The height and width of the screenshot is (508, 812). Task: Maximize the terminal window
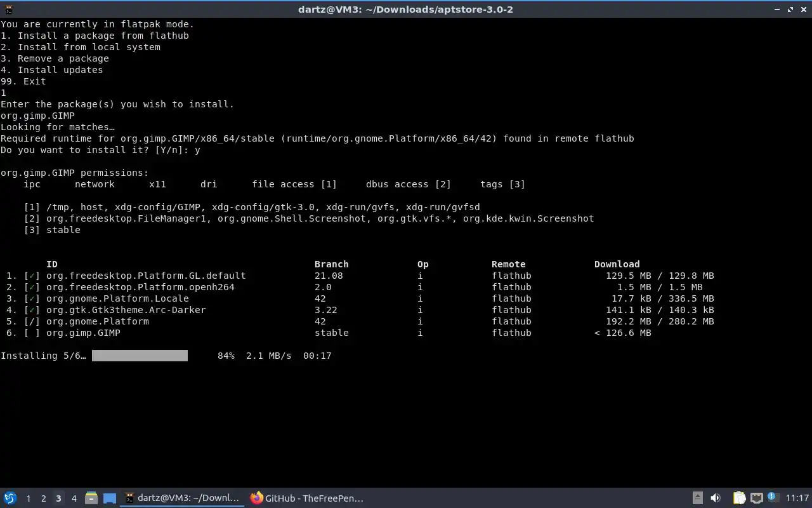790,9
